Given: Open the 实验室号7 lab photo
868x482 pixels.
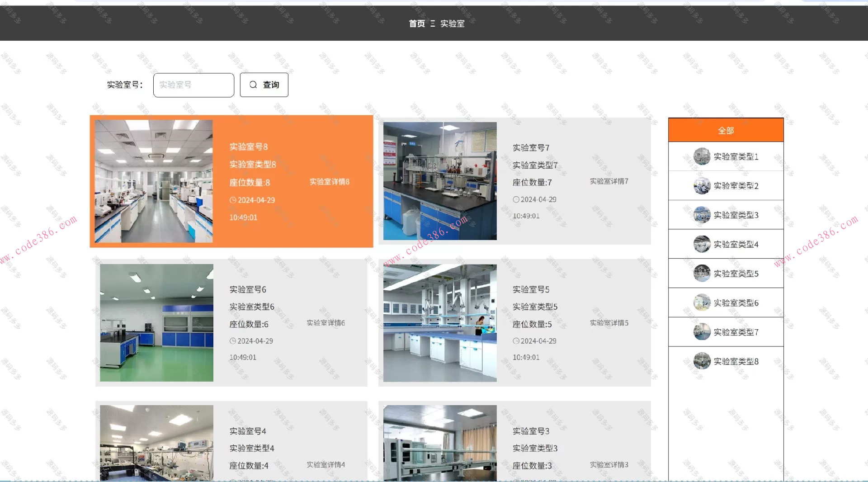Looking at the screenshot, I should pos(440,181).
